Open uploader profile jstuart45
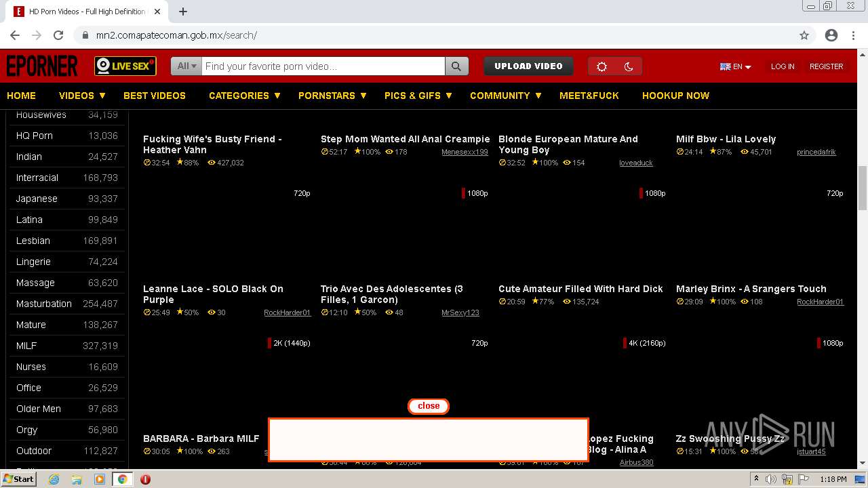The width and height of the screenshot is (868, 488). coord(811,451)
